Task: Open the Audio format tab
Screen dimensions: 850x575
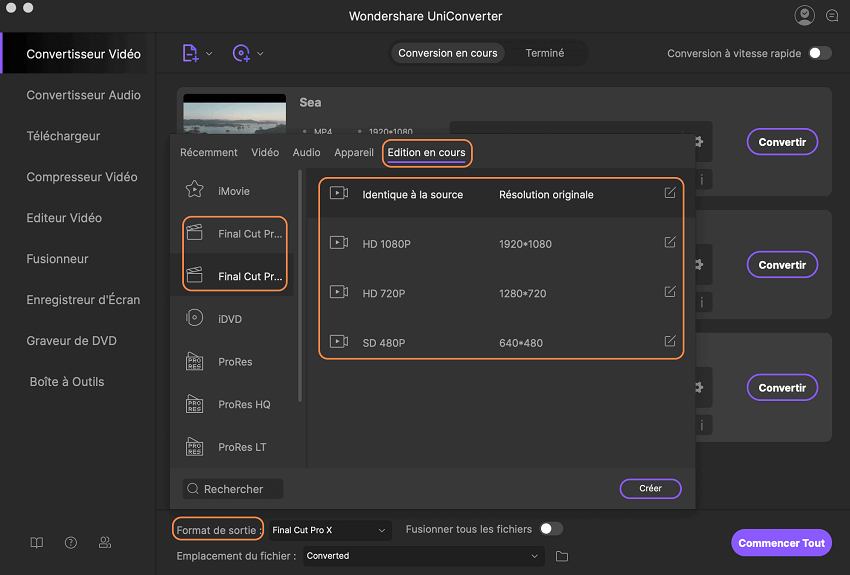Action: click(x=306, y=152)
